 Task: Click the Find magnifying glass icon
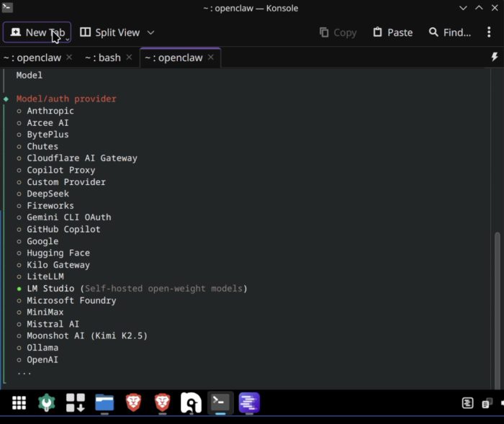pyautogui.click(x=433, y=32)
